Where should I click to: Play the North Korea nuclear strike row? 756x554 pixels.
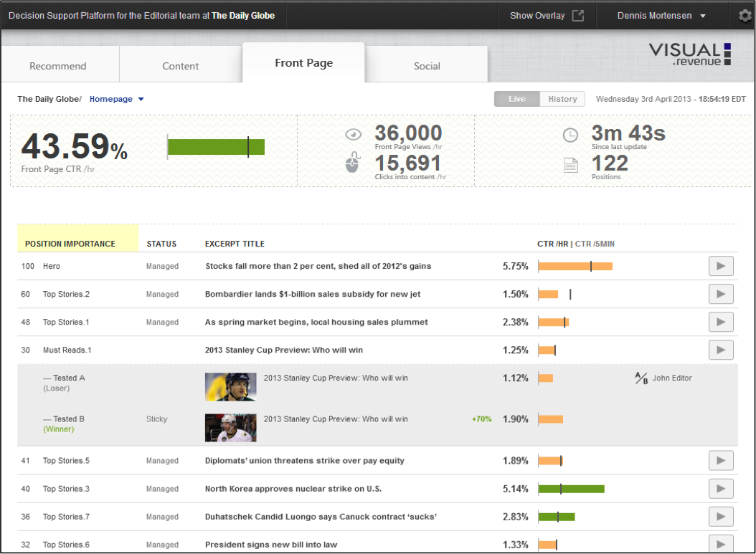click(x=721, y=489)
